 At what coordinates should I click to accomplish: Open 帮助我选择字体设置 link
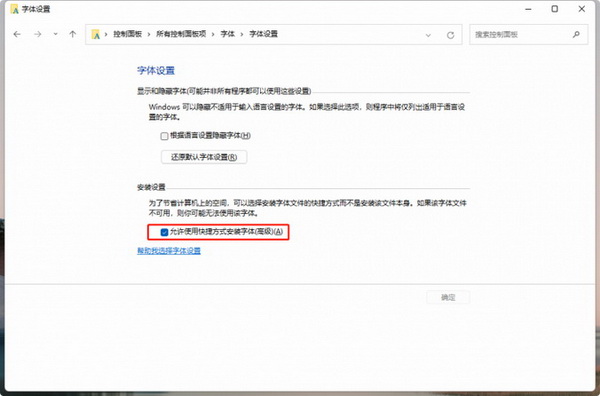pyautogui.click(x=169, y=251)
